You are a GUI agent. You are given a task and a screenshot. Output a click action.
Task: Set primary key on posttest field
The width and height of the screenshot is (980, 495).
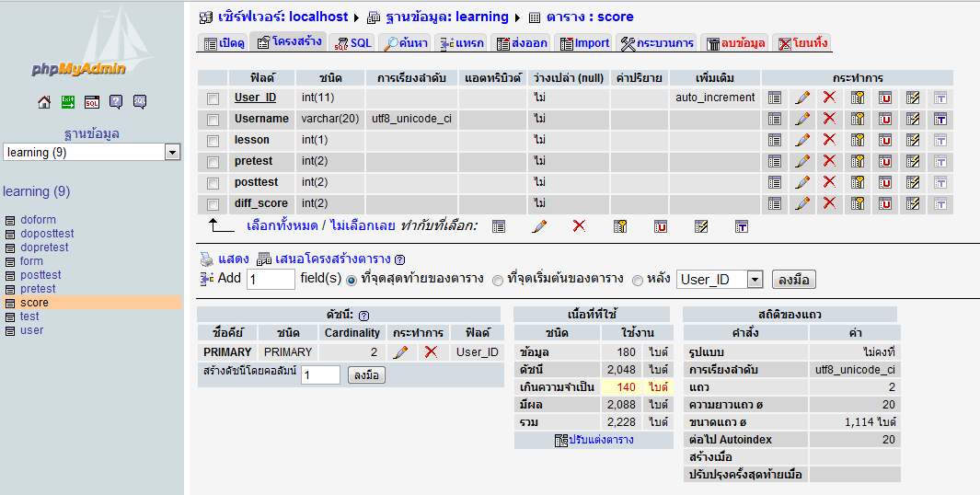coord(858,182)
